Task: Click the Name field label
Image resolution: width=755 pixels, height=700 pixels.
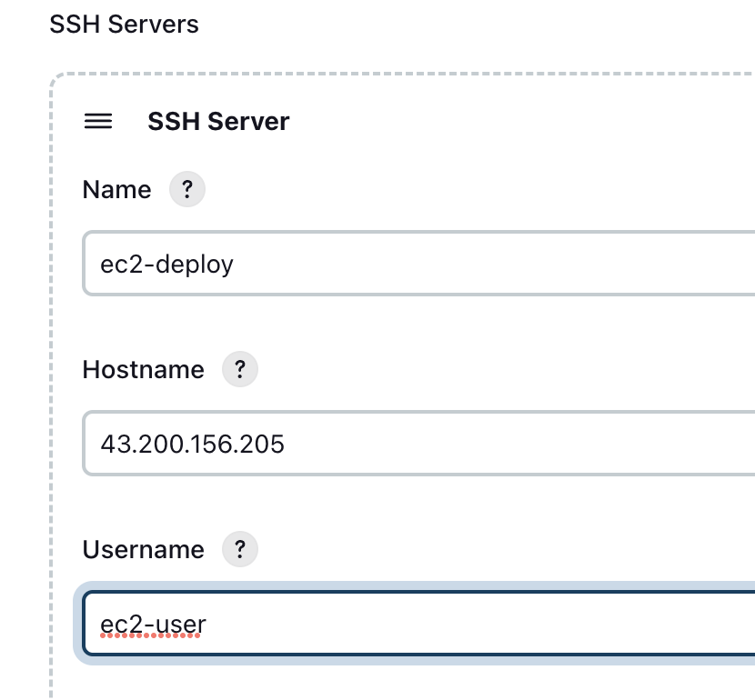Action: [117, 190]
